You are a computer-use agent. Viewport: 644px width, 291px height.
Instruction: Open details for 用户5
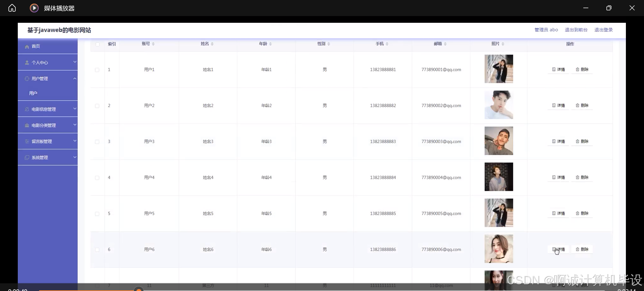pos(558,213)
